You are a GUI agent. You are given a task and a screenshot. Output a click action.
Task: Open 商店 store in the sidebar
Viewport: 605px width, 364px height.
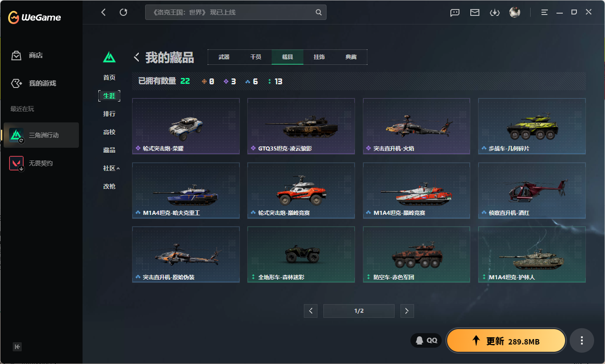(x=35, y=55)
